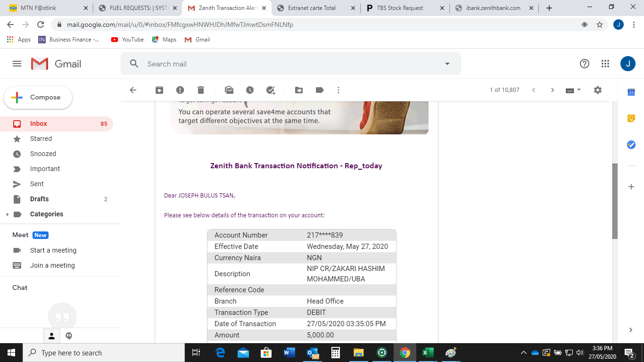The width and height of the screenshot is (644, 362).
Task: Show the newer email
Action: coord(534,90)
